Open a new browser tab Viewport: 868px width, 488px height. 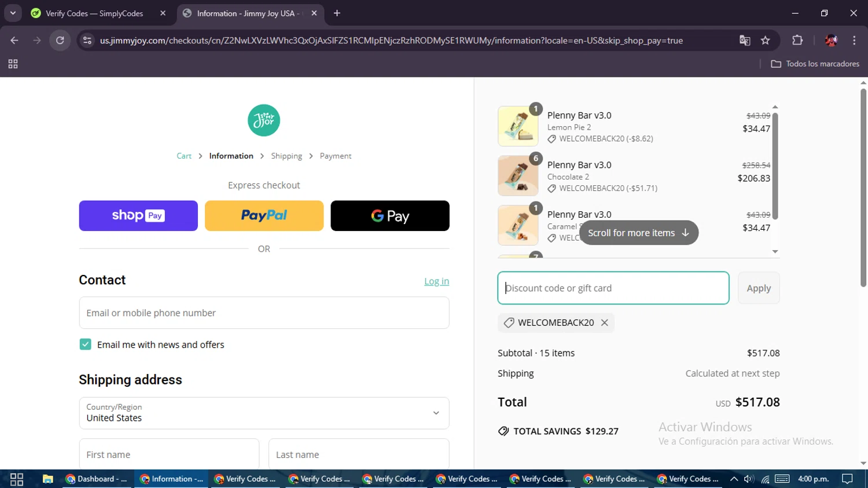point(337,13)
